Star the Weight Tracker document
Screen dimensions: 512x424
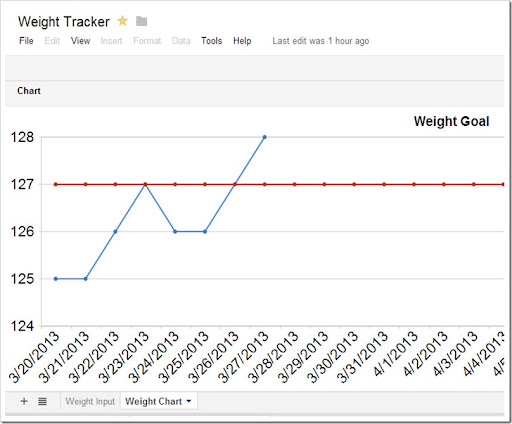[123, 21]
